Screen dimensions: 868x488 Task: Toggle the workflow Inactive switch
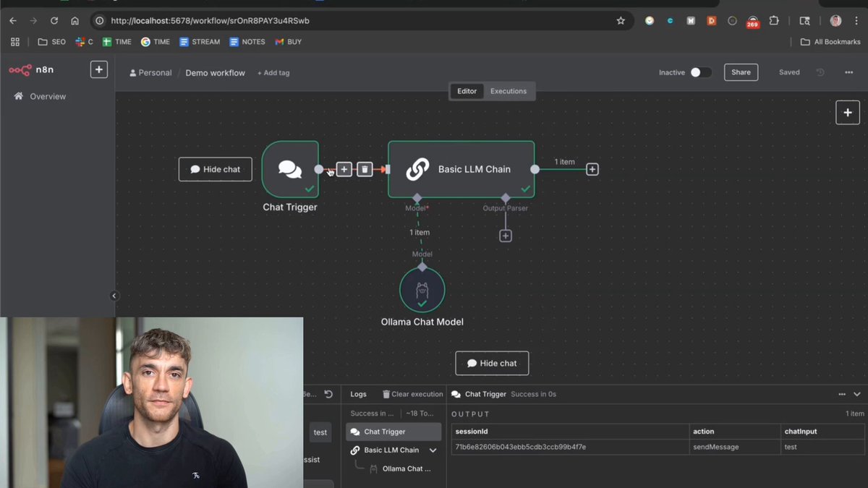tap(700, 72)
